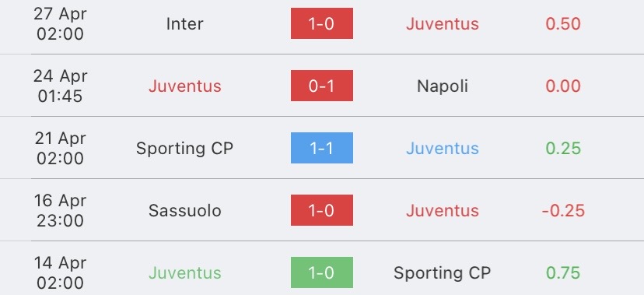Click the 0.50 handicap value

[x=563, y=24]
